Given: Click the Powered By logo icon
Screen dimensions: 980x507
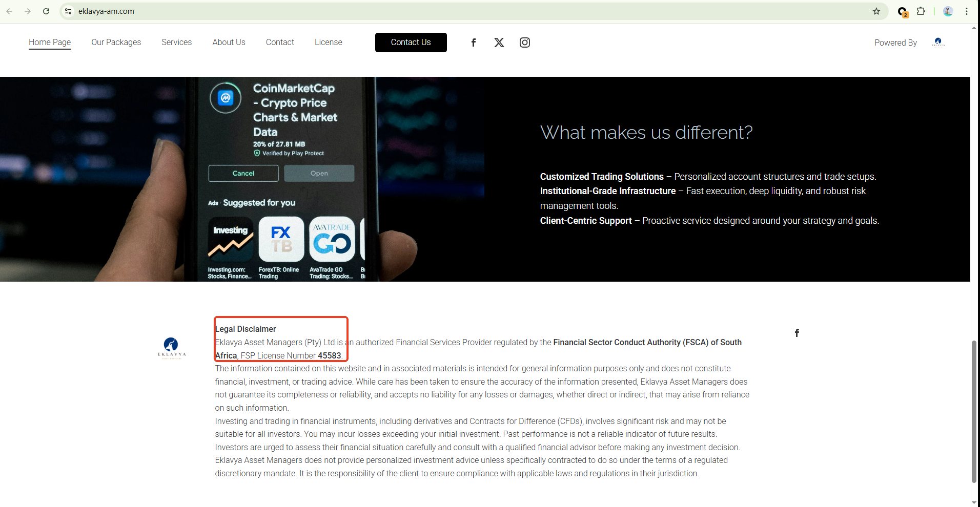Looking at the screenshot, I should (938, 42).
